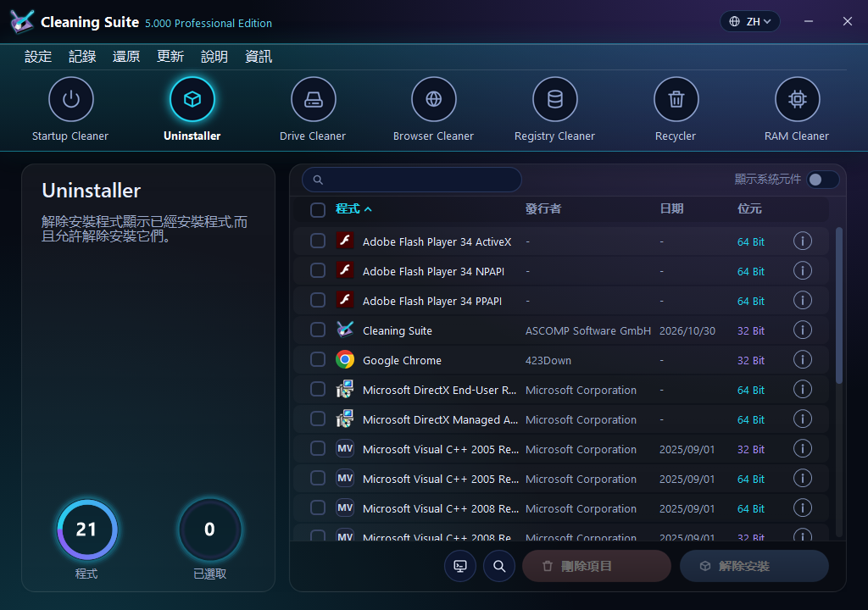Click the 刪除項目 button
868x610 pixels.
(x=597, y=566)
